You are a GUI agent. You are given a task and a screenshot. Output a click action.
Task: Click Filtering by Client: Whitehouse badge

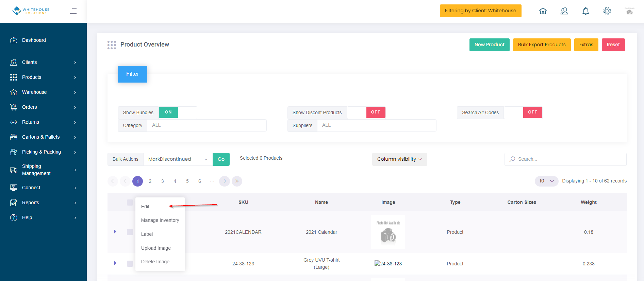(x=480, y=11)
